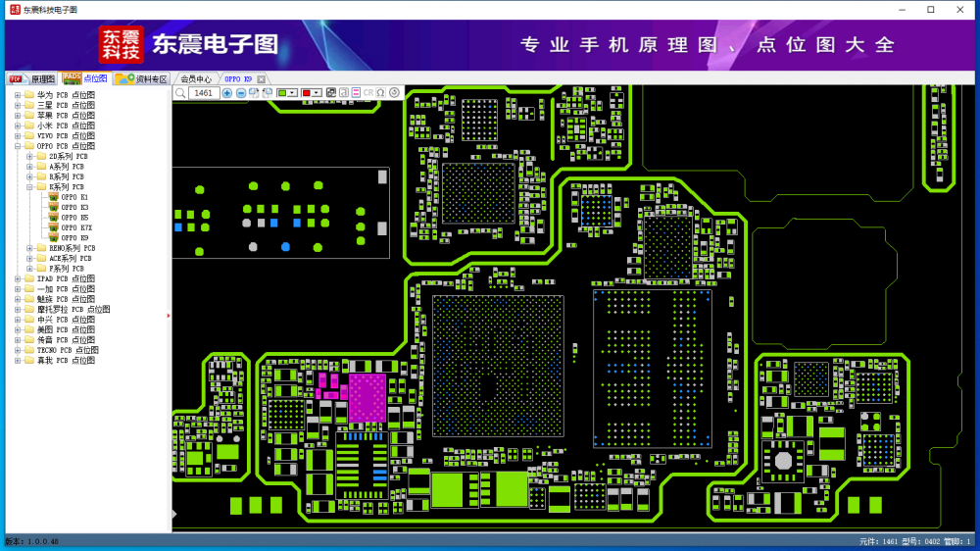Open OPPO K5 board file
980x551 pixels.
pos(74,218)
